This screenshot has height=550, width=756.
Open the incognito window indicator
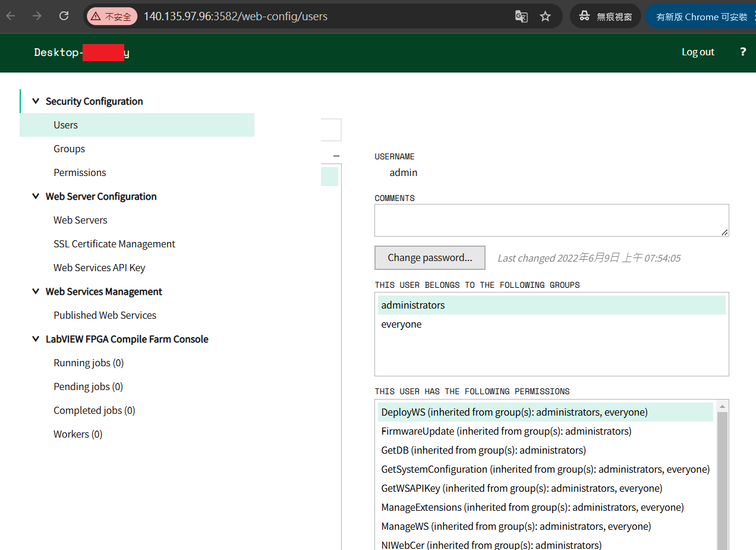(606, 17)
